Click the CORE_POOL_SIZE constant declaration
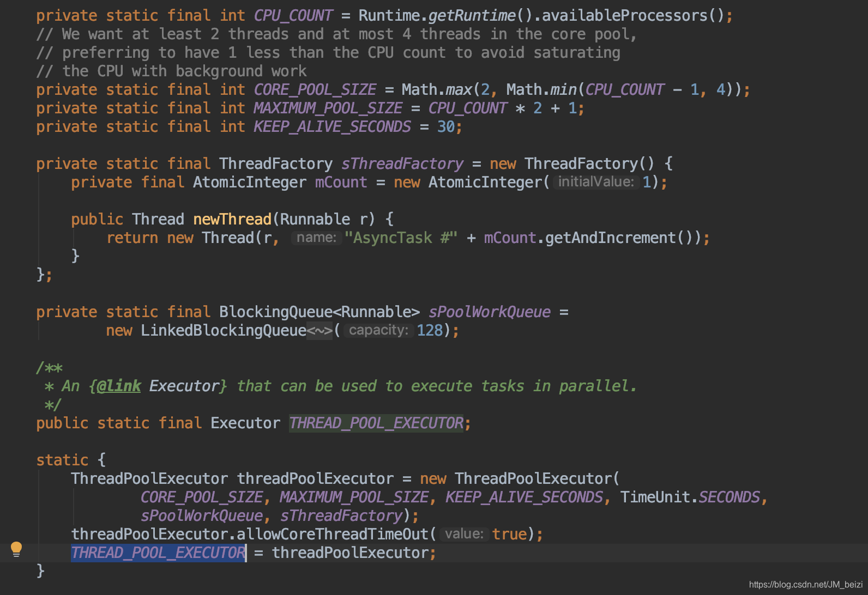 click(315, 90)
